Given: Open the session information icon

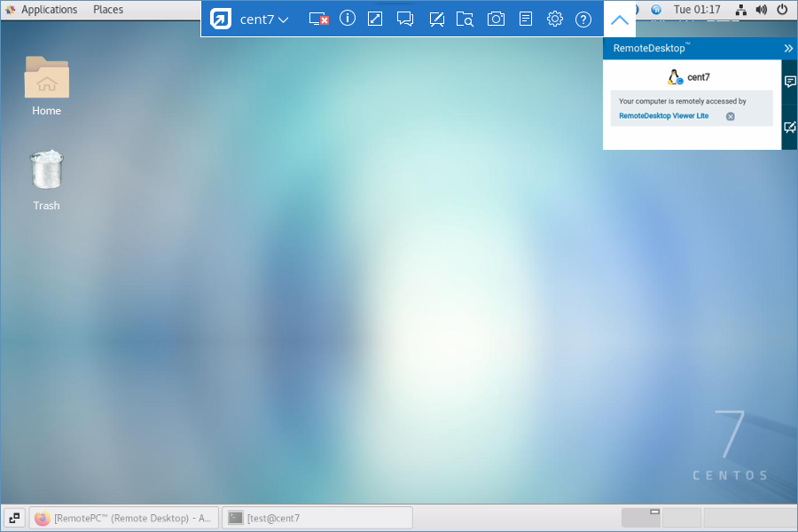Looking at the screenshot, I should point(348,19).
